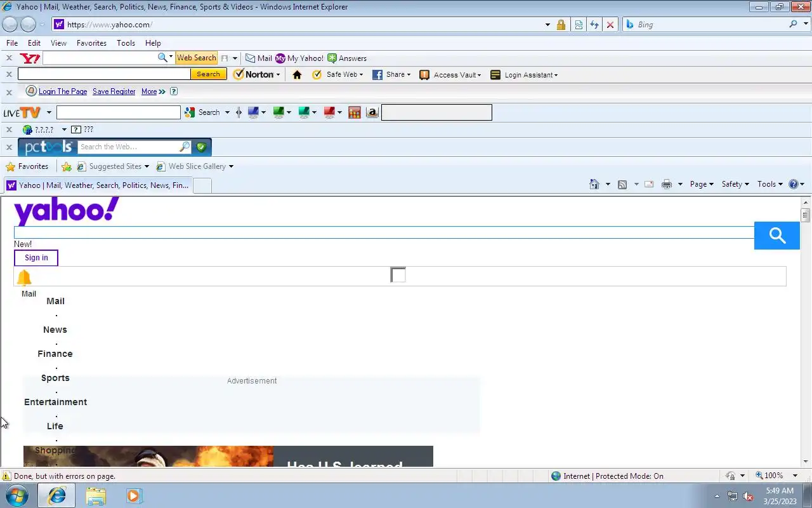Screen dimensions: 812x508
Task: Click the RSS Feeds icon on command bar
Action: [622, 184]
